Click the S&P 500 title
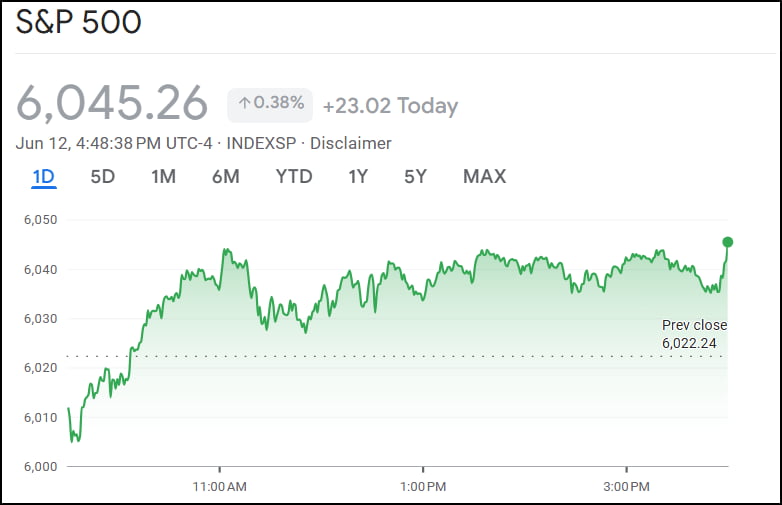 point(79,22)
